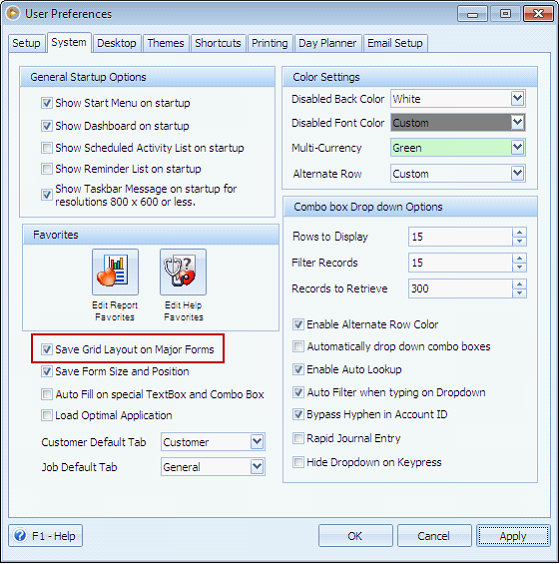The height and width of the screenshot is (564, 560).
Task: Decrease Filter Records value
Action: point(519,267)
